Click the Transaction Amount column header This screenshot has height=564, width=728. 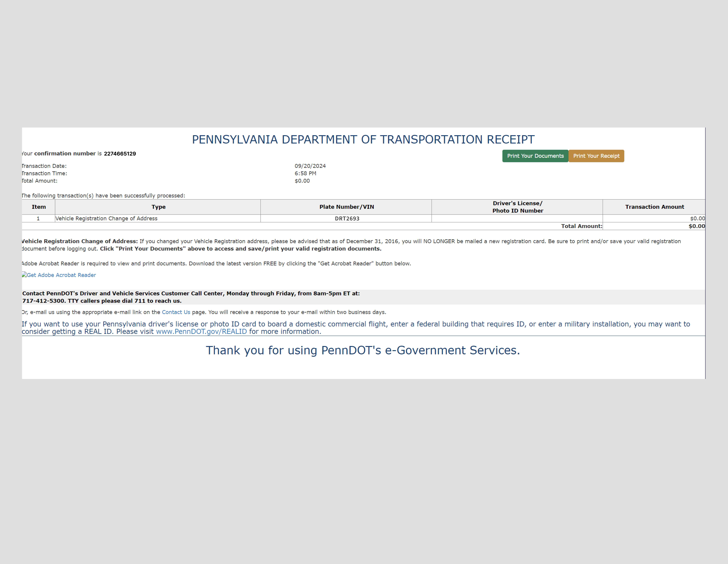tap(654, 207)
